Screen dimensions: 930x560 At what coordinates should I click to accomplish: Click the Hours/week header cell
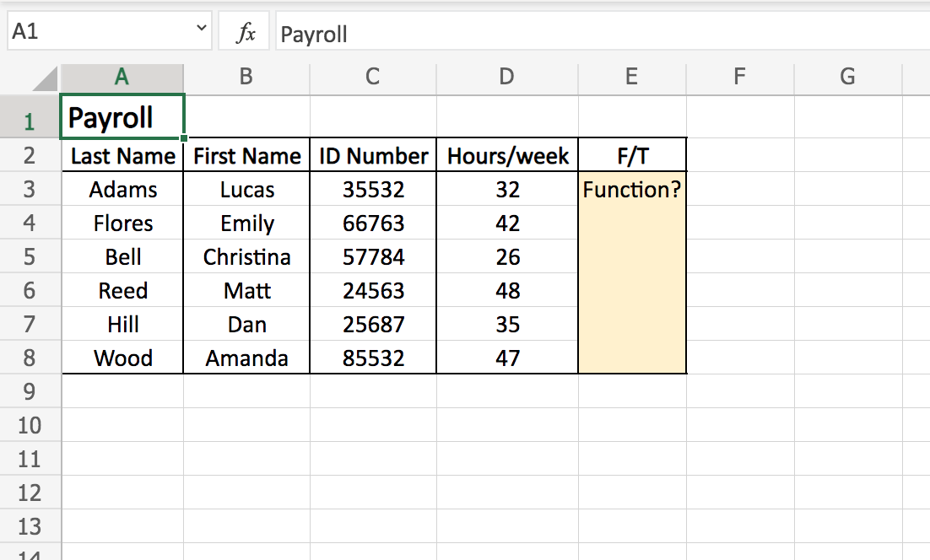[x=507, y=156]
